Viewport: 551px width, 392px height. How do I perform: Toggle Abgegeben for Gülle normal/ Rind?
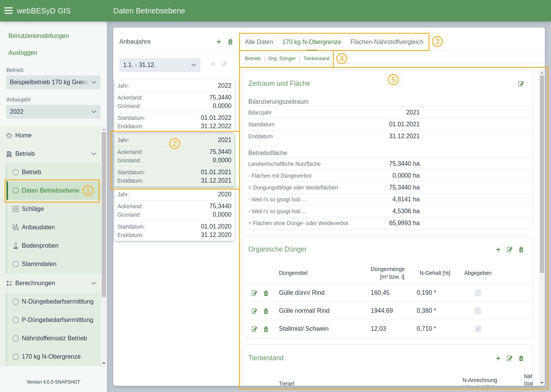pyautogui.click(x=478, y=311)
